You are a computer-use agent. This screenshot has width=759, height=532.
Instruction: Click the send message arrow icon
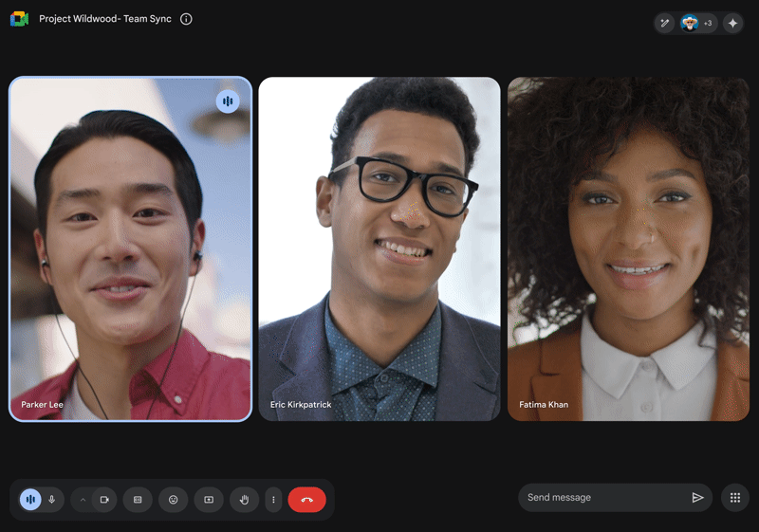coord(697,497)
